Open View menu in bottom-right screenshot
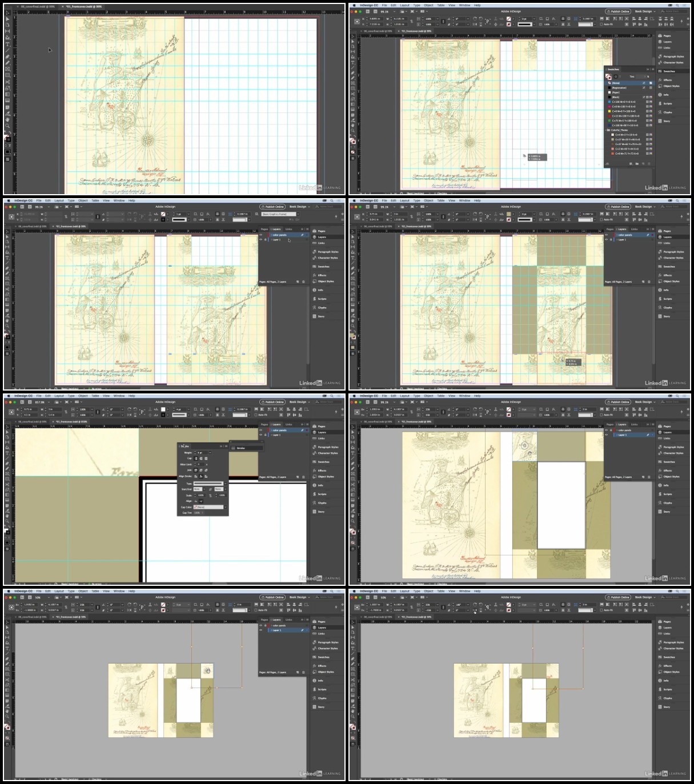The image size is (694, 784). point(452,591)
